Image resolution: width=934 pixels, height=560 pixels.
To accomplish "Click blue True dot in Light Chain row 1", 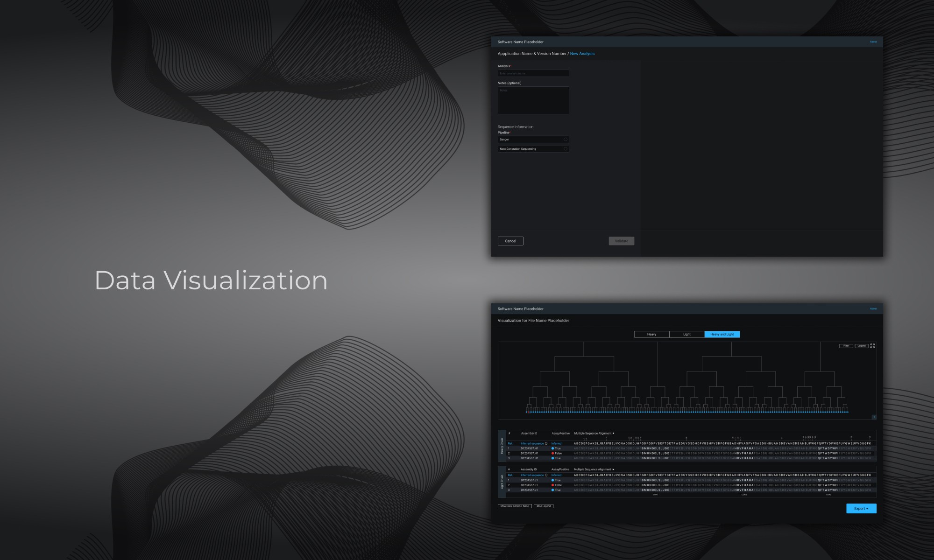I will pyautogui.click(x=553, y=480).
